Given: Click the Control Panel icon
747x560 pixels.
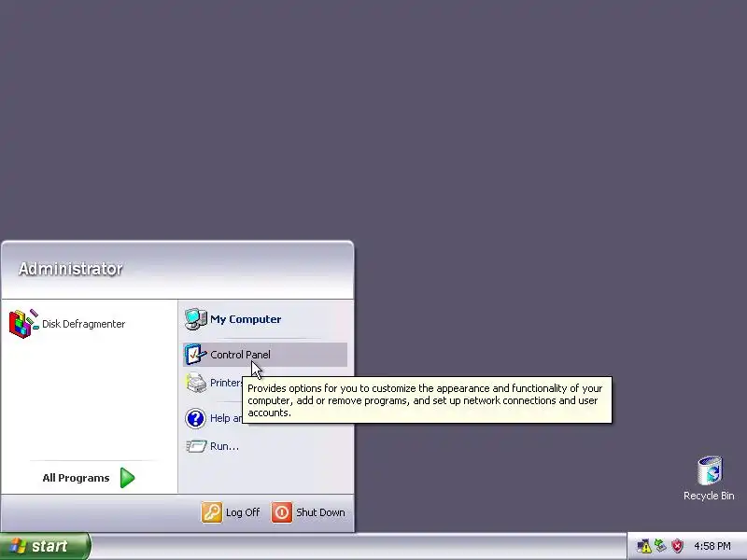Looking at the screenshot, I should (x=195, y=355).
